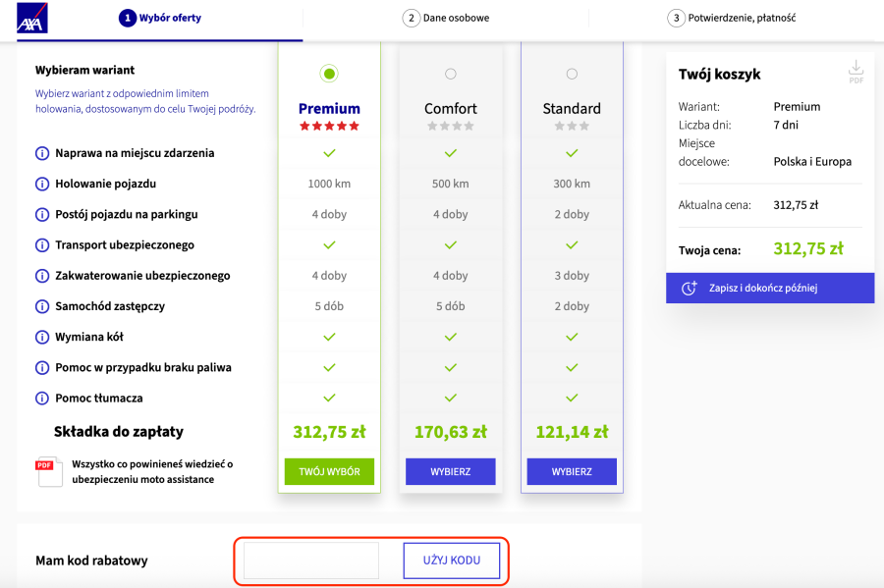Choose Standard plan with WYBIERZ button
884x588 pixels.
click(x=572, y=471)
